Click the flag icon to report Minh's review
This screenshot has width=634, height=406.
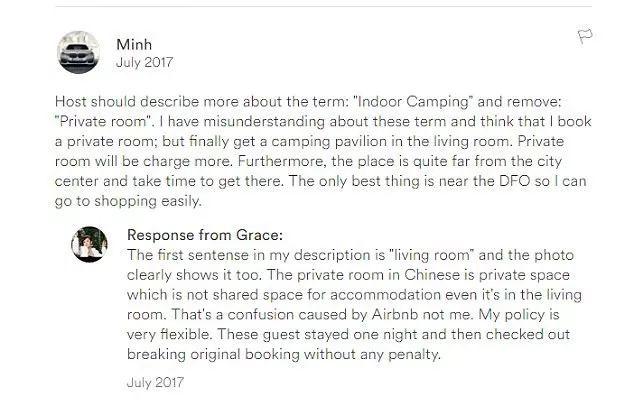tap(585, 36)
